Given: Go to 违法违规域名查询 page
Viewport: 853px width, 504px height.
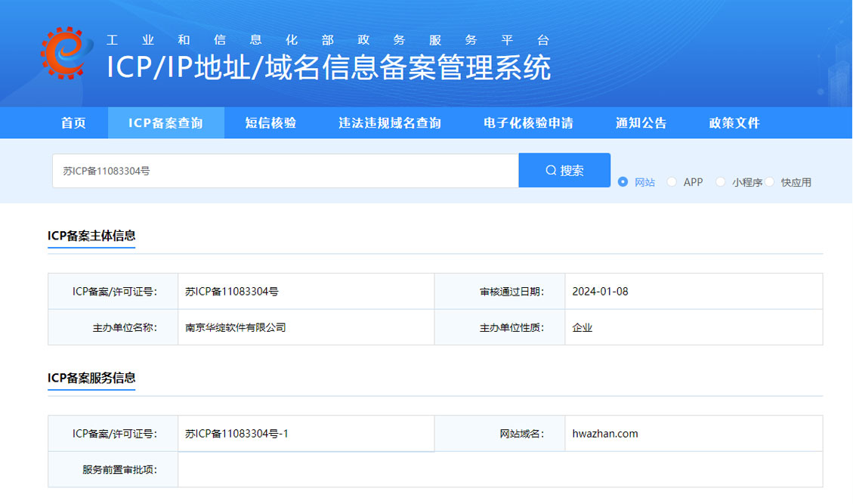Looking at the screenshot, I should [389, 123].
